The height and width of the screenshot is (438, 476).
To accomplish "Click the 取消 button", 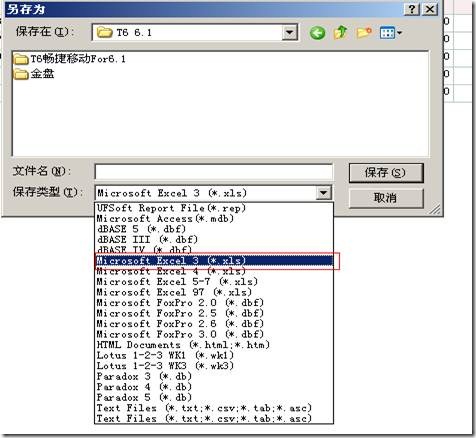I will (386, 198).
